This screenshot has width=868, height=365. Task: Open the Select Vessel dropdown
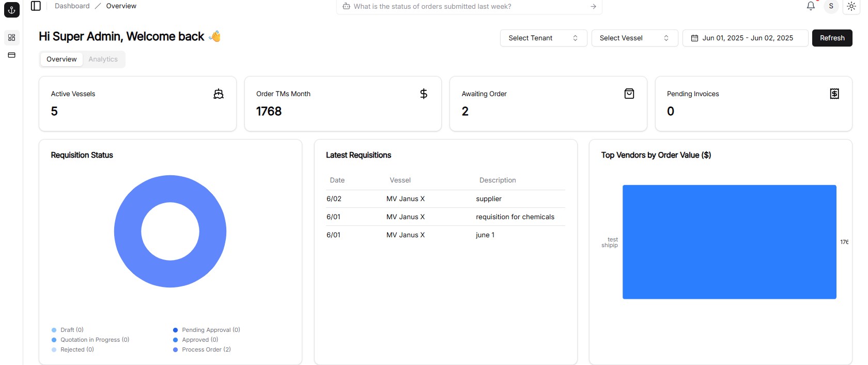tap(634, 38)
